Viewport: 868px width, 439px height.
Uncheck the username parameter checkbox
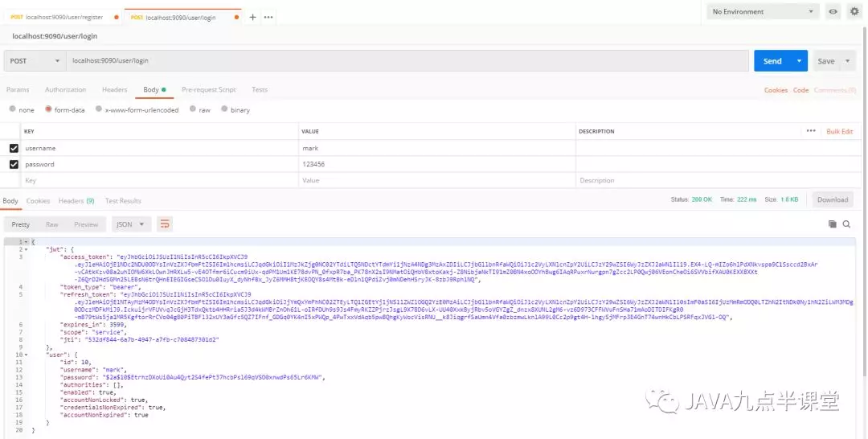pyautogui.click(x=14, y=148)
